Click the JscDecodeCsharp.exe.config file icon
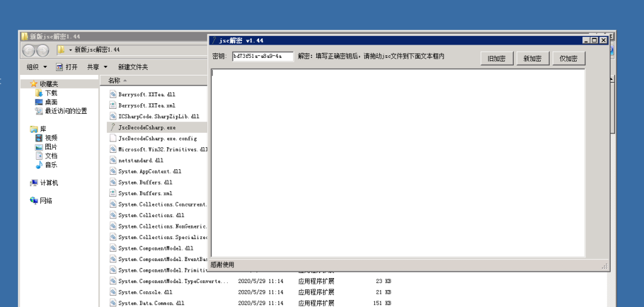644x307 pixels. click(x=113, y=138)
